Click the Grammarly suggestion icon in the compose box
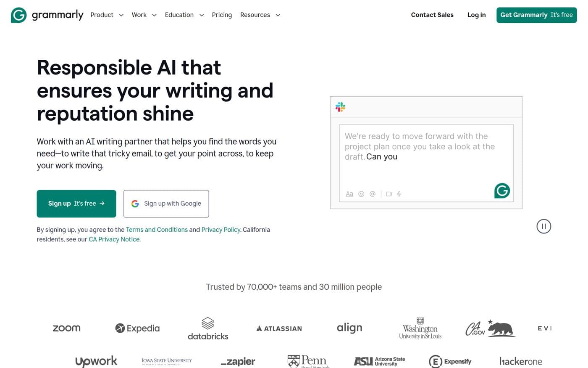588x368 pixels. [502, 191]
